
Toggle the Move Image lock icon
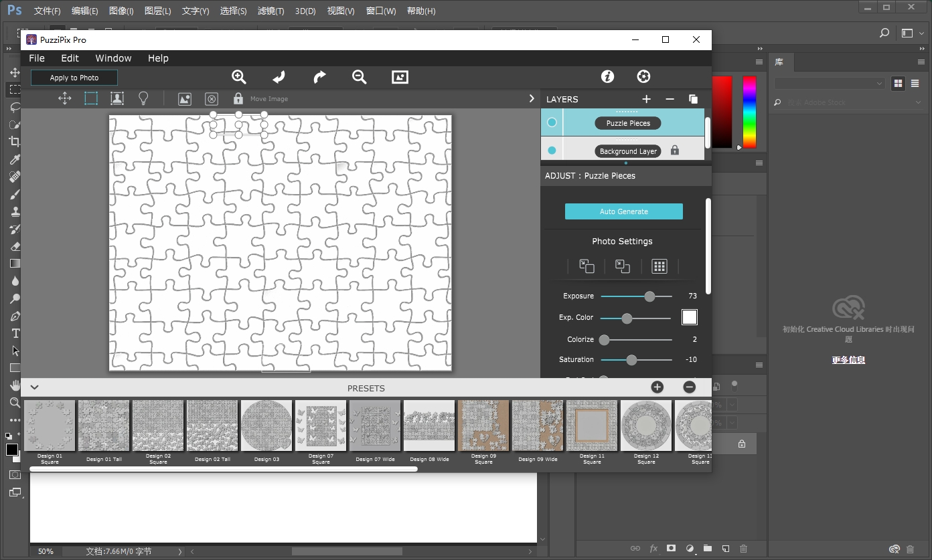(238, 98)
